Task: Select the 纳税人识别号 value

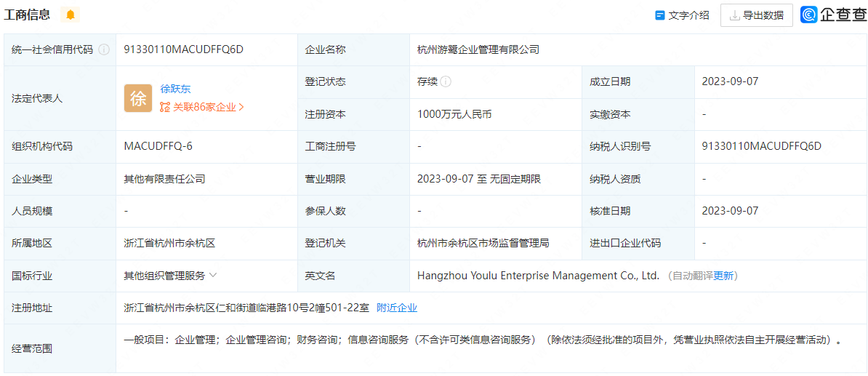Action: click(762, 146)
